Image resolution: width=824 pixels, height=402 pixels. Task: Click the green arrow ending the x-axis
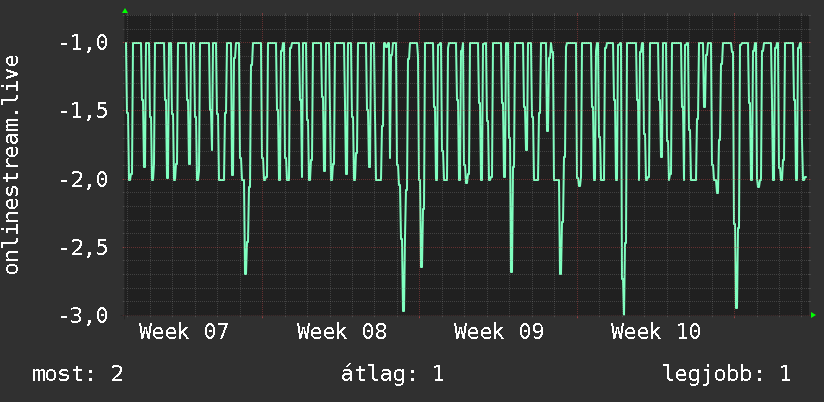pos(813,315)
